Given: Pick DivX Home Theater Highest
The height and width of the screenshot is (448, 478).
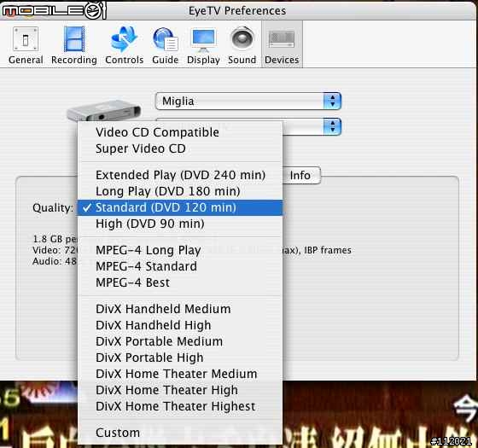Looking at the screenshot, I should pos(180,406).
